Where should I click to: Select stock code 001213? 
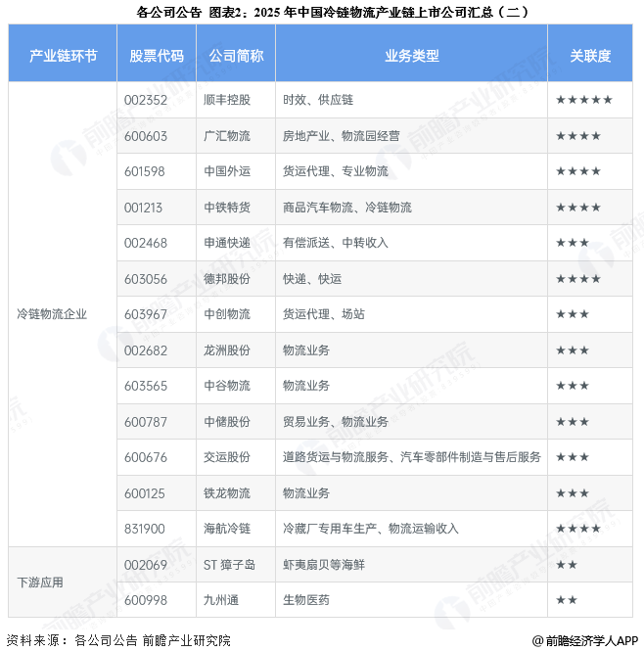tap(143, 208)
